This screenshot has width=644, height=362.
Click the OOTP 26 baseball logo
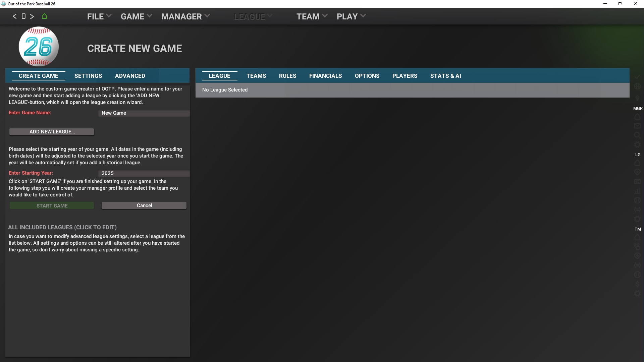[39, 47]
